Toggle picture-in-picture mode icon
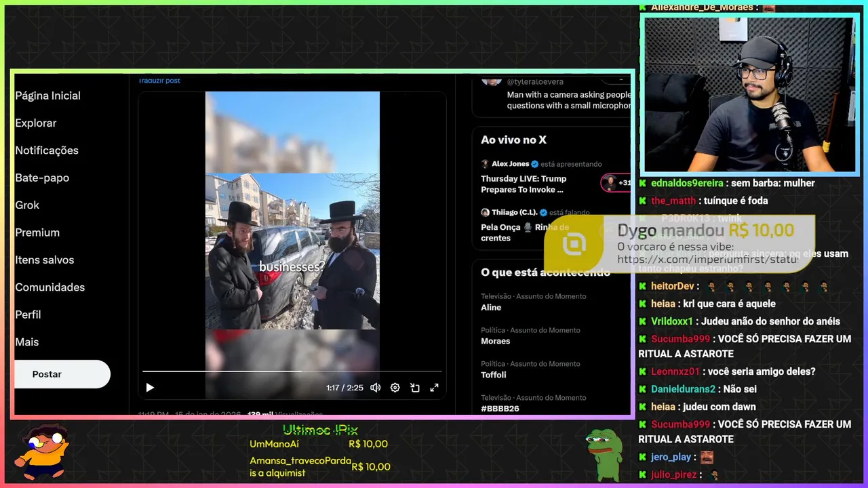This screenshot has height=488, width=868. [x=415, y=388]
